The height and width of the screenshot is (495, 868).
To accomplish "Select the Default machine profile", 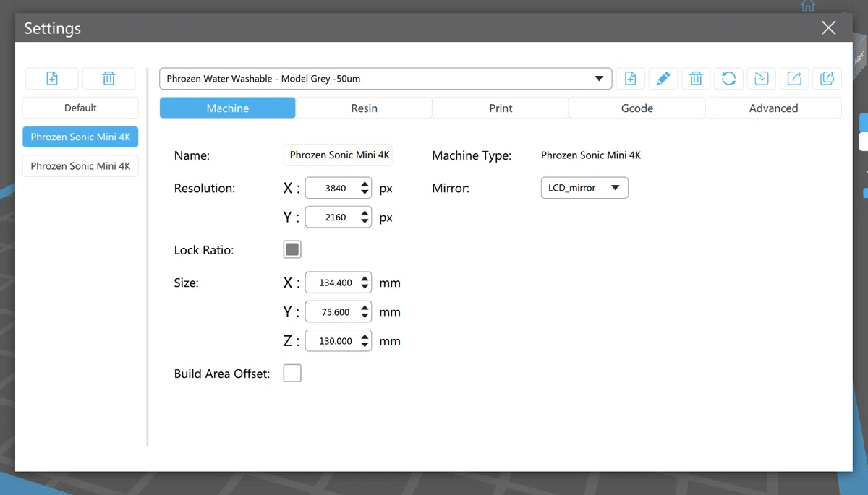I will pyautogui.click(x=80, y=108).
